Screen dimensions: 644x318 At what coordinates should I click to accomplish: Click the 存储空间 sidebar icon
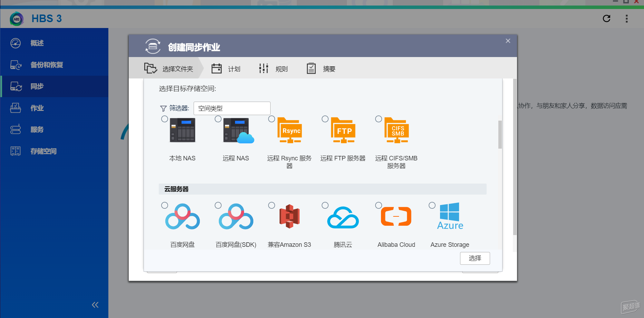pyautogui.click(x=16, y=151)
